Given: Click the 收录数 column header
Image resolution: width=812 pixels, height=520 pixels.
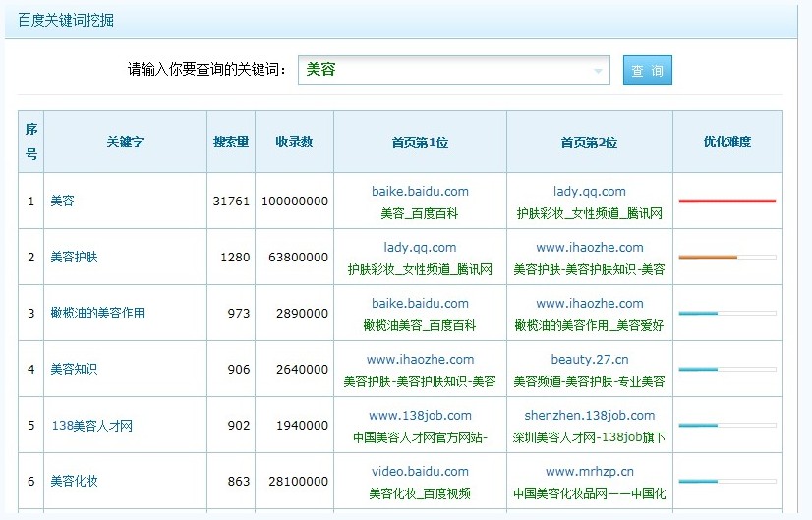Looking at the screenshot, I should pos(295,142).
